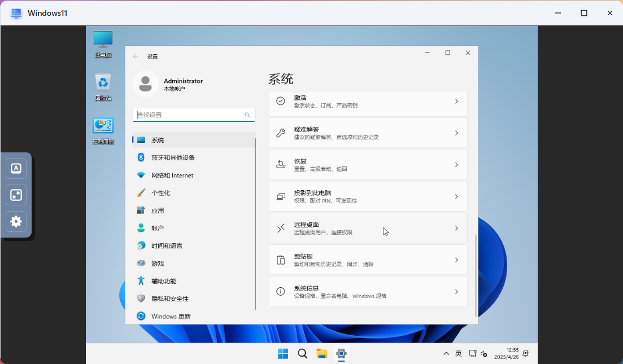Click the 远程桌面 remote desktop icon
This screenshot has width=623, height=364.
point(281,228)
